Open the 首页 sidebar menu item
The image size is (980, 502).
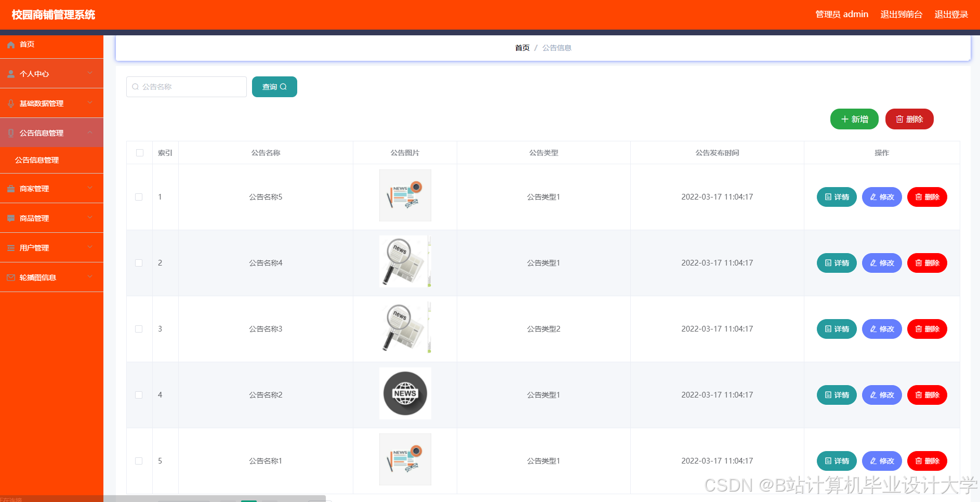[51, 45]
